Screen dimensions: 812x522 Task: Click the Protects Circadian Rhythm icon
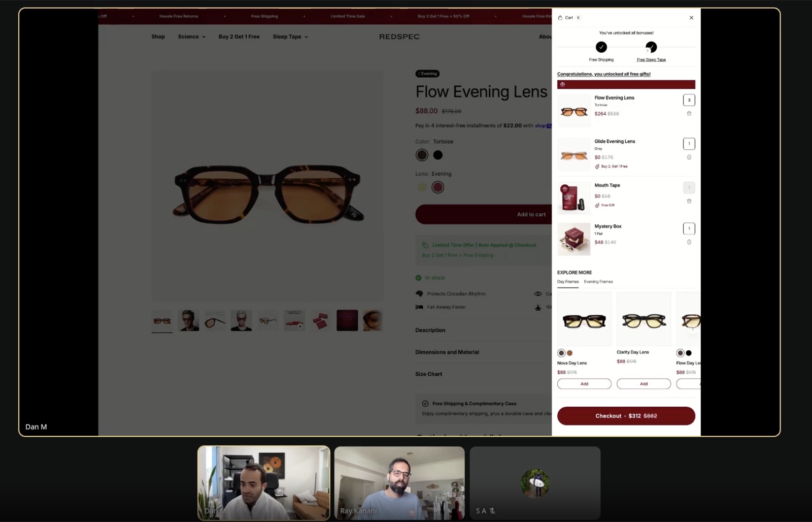(x=419, y=293)
